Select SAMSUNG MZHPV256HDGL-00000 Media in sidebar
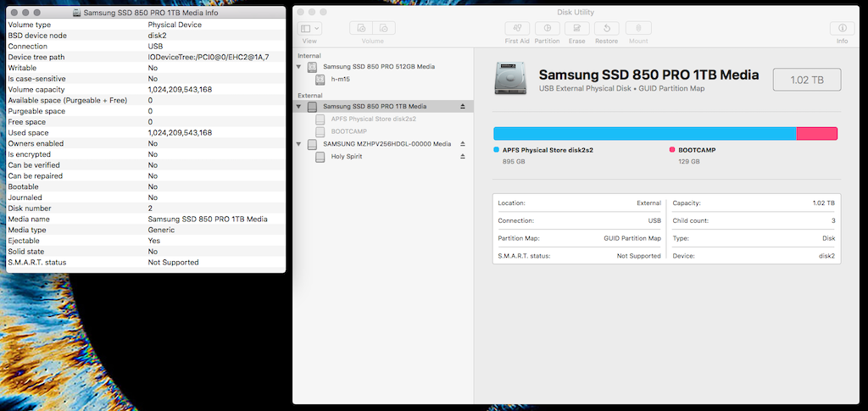868x411 pixels. pyautogui.click(x=387, y=144)
